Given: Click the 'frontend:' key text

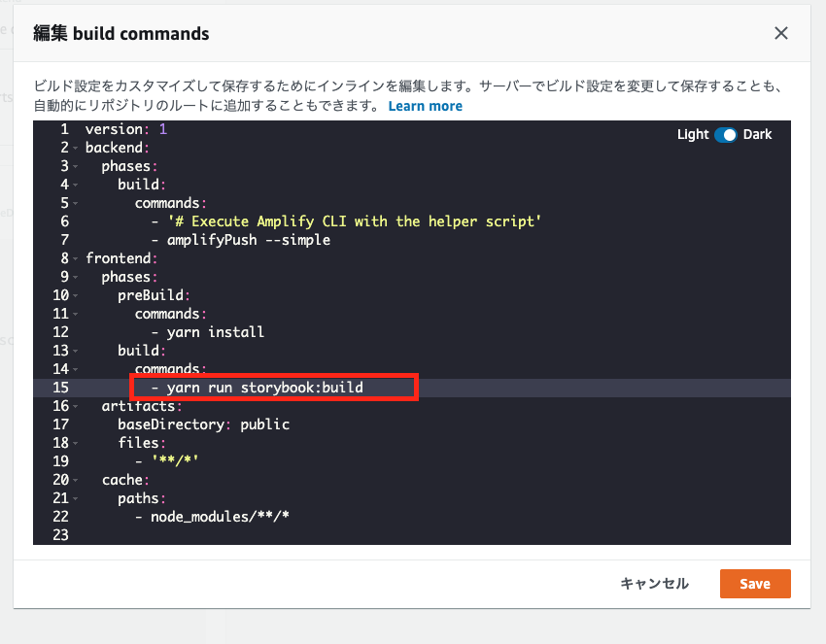Looking at the screenshot, I should pyautogui.click(x=121, y=258).
